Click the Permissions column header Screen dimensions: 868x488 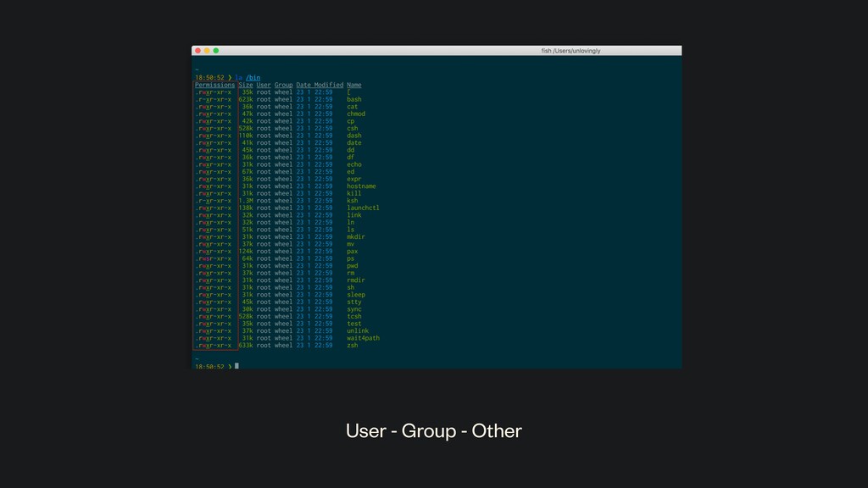pos(214,85)
